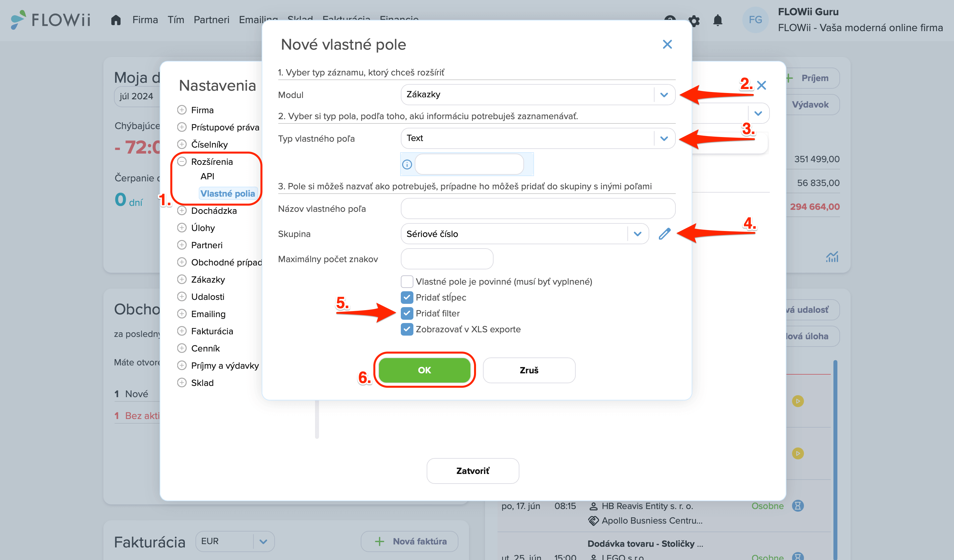
Task: Click the hourglass icon on the HB Reavis row
Action: click(x=798, y=506)
